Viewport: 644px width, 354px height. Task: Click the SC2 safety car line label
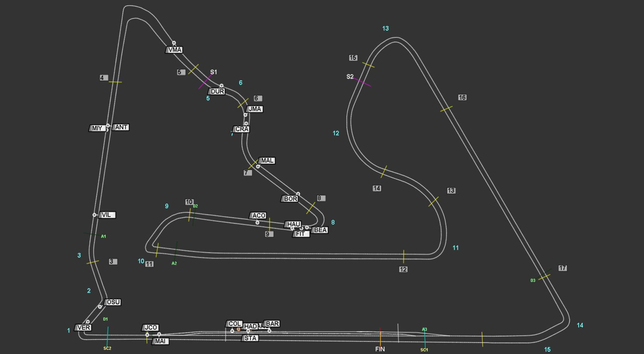107,348
